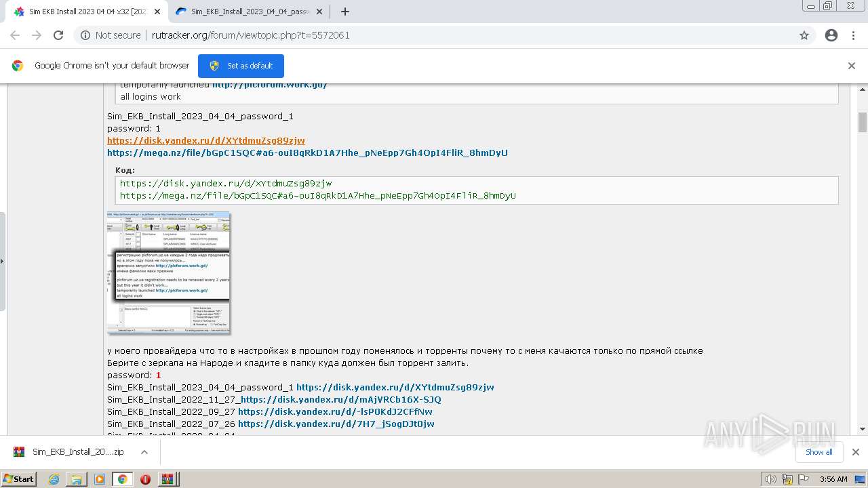
Task: Close the downloads shelf
Action: tap(856, 452)
